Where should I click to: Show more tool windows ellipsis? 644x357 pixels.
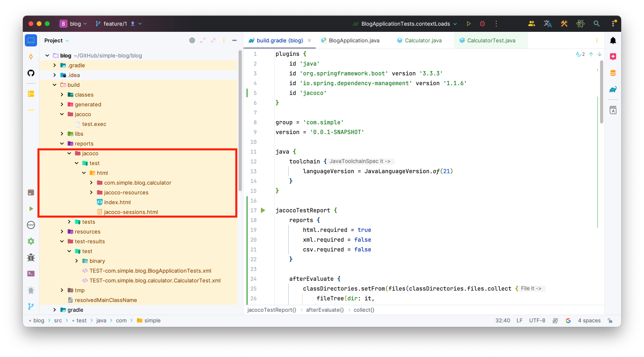[31, 110]
